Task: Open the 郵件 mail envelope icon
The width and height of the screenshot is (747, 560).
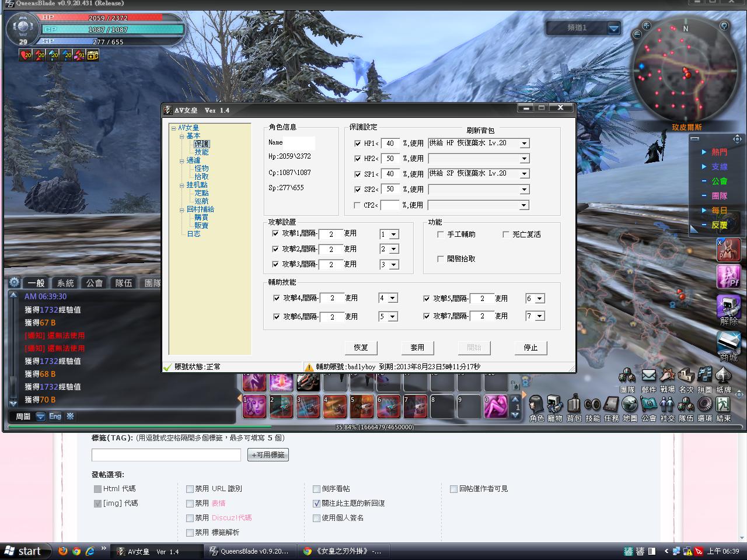Action: pyautogui.click(x=648, y=375)
